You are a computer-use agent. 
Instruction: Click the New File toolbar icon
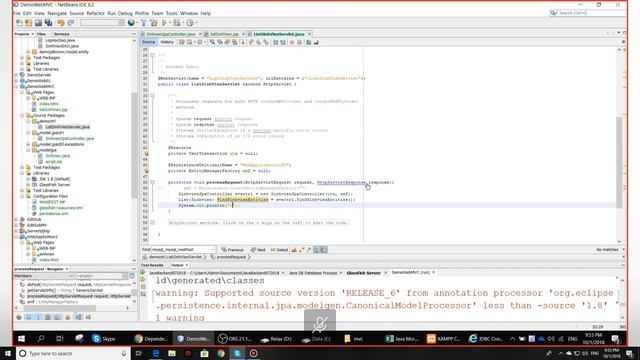[19, 23]
